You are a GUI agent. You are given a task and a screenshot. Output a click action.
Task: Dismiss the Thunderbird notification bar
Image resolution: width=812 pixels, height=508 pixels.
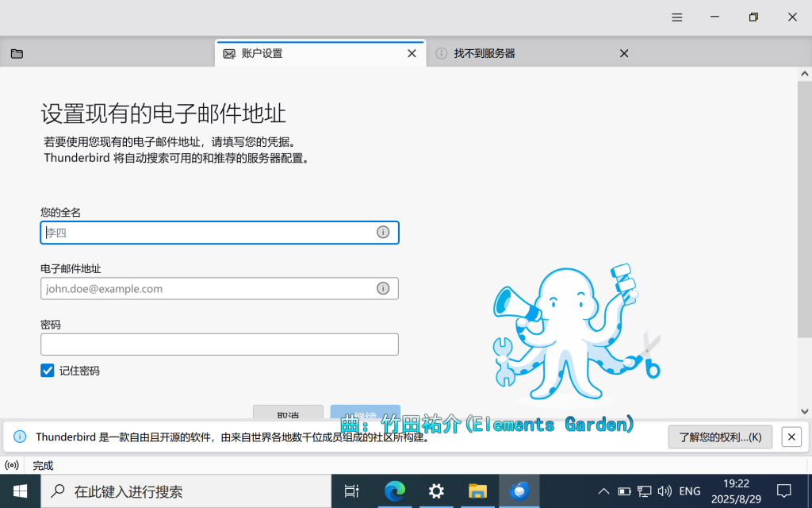[x=791, y=437]
